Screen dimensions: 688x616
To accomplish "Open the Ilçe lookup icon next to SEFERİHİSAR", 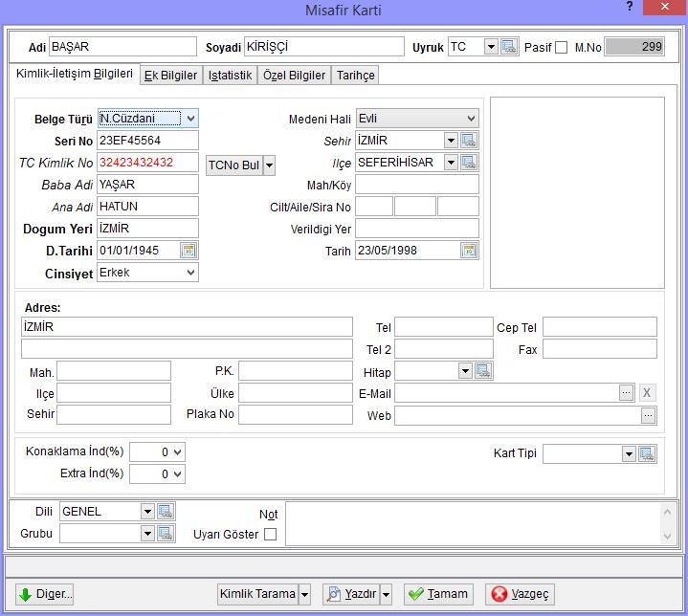I will coord(469,163).
